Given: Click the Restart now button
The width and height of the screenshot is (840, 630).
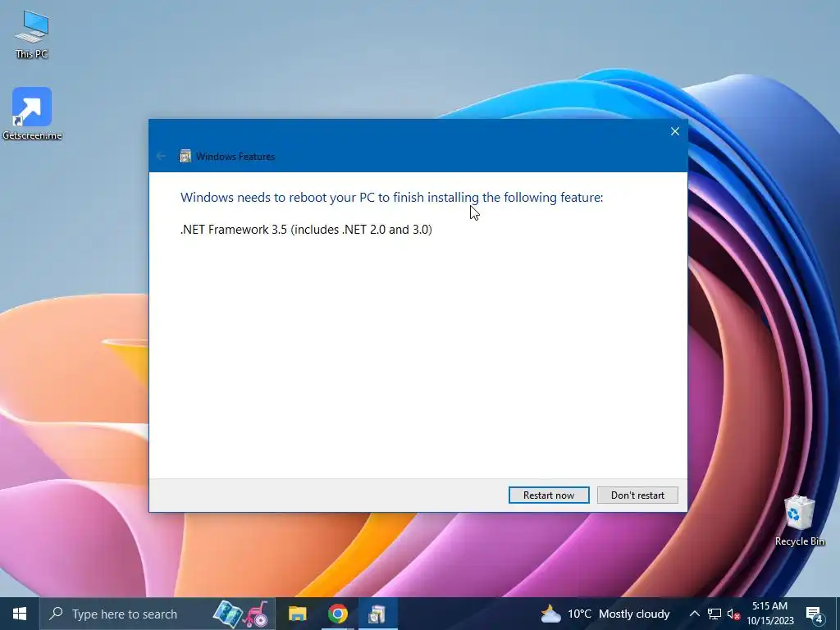Looking at the screenshot, I should coord(549,495).
